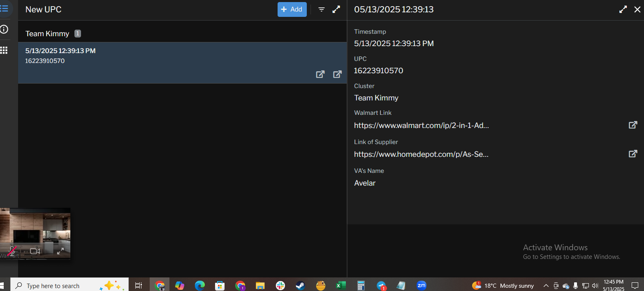Screen dimensions: 644x291
Task: Click the blue Add button
Action: [292, 9]
